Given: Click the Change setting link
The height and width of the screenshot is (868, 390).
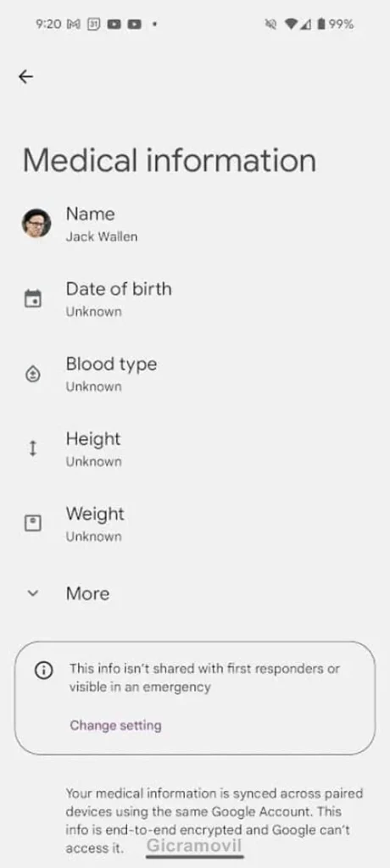Looking at the screenshot, I should (x=115, y=726).
